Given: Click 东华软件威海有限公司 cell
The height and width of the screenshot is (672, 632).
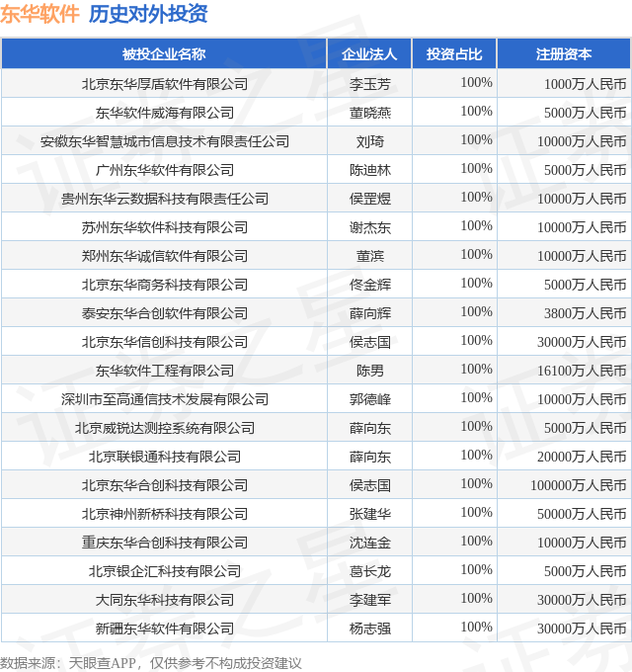Looking at the screenshot, I should 165,113.
